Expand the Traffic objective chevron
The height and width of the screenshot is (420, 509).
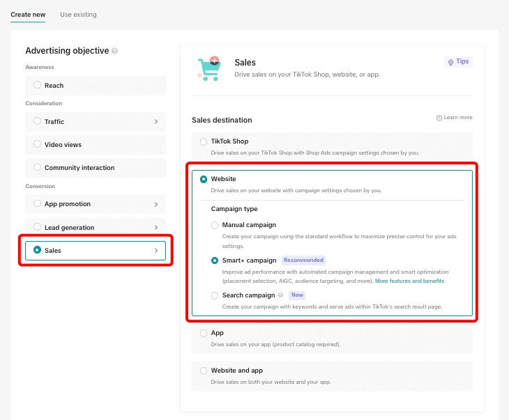[155, 122]
